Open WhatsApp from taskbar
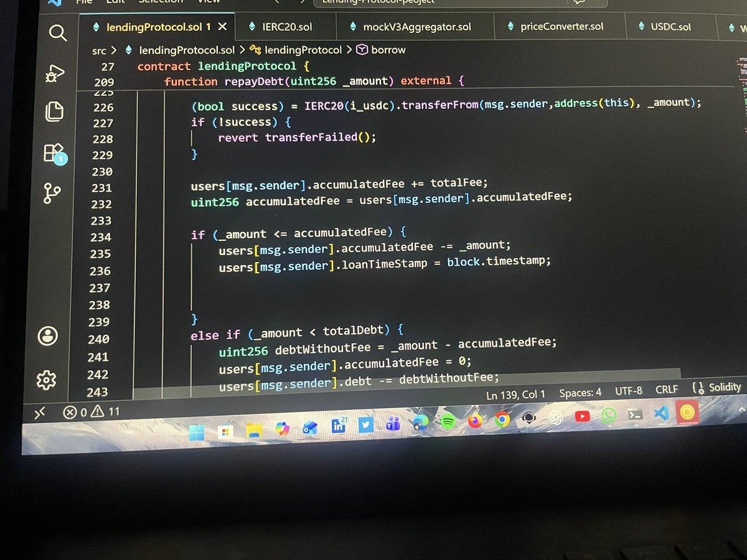The image size is (747, 560). tap(609, 415)
